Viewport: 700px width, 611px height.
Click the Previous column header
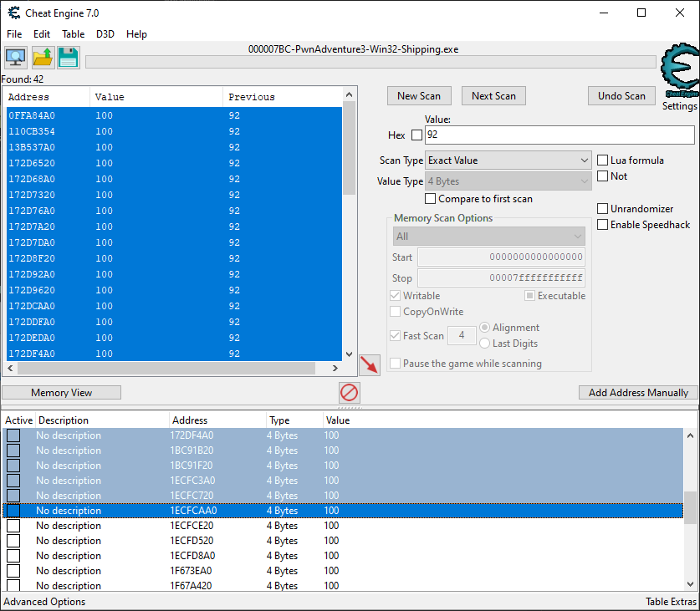283,97
